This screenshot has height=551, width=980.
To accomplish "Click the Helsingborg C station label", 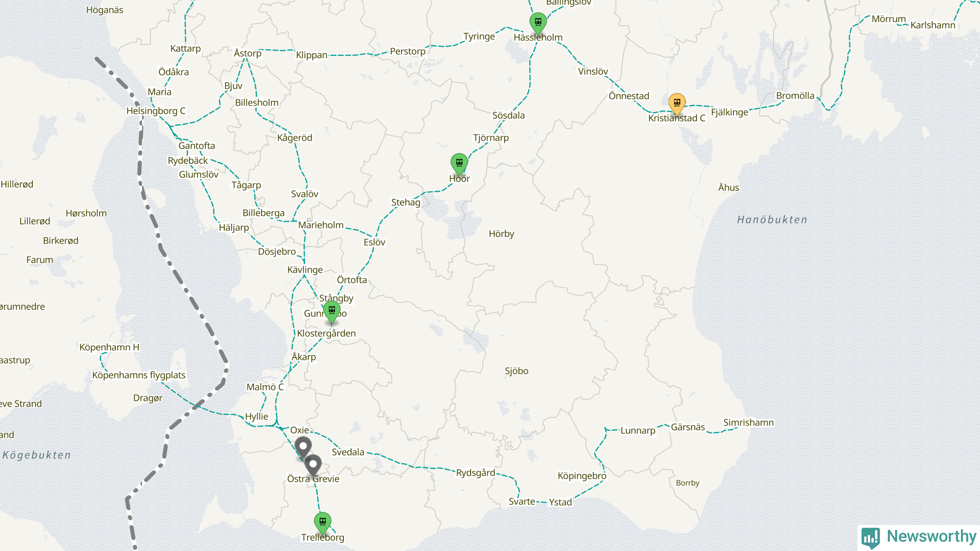I will point(156,111).
